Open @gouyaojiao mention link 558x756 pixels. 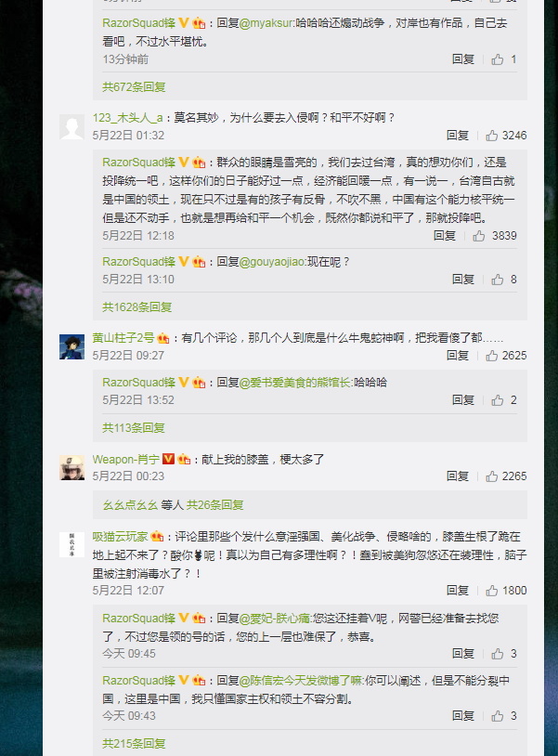point(272,262)
